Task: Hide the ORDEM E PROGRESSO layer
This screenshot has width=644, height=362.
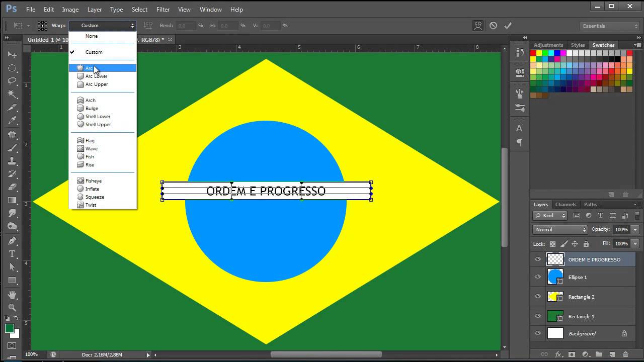Action: pyautogui.click(x=538, y=259)
